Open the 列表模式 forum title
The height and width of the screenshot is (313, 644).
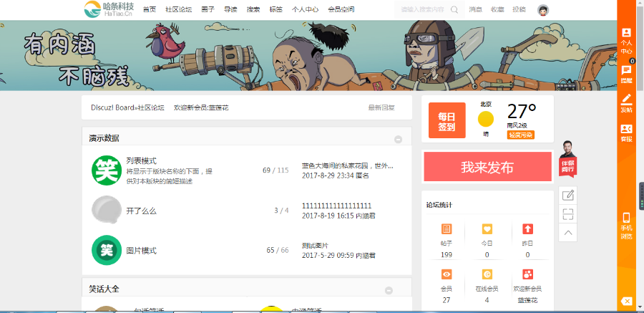click(x=141, y=161)
